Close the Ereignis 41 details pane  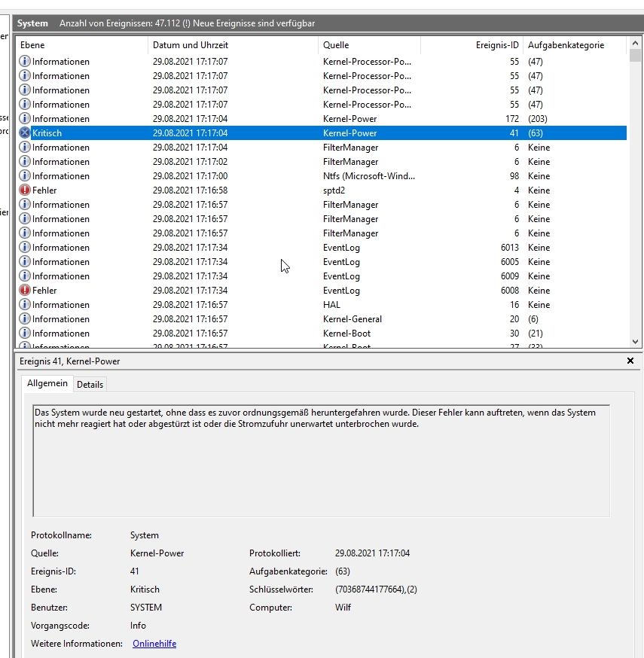pos(630,361)
